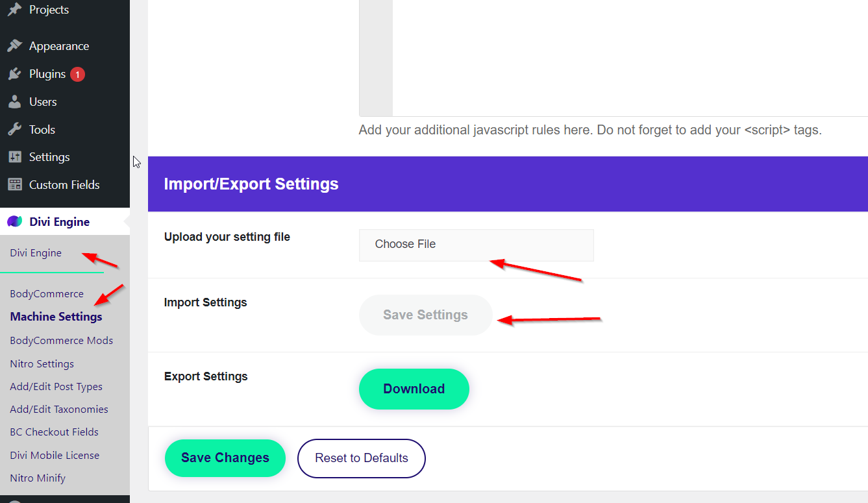Click the Plugins plug icon
This screenshot has width=868, height=503.
click(x=14, y=74)
